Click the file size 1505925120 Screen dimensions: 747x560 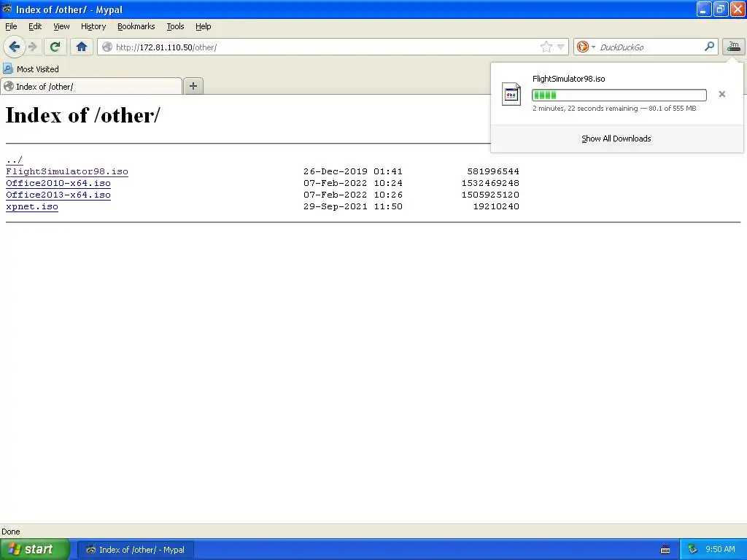click(490, 195)
